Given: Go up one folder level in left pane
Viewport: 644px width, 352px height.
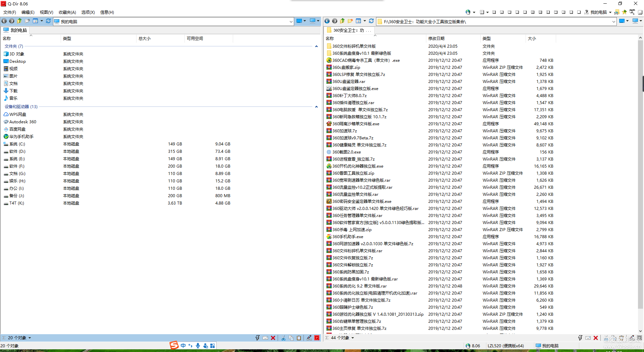Looking at the screenshot, I should pos(19,21).
